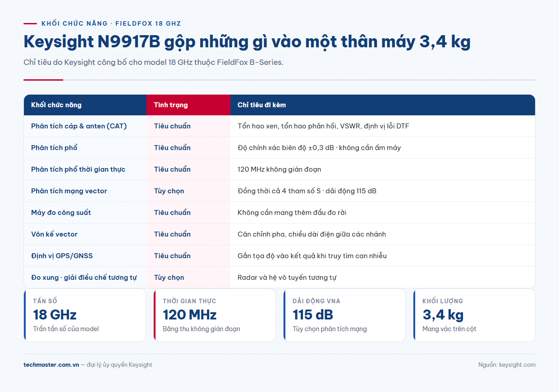Click row label 'Vôn kế vector'
The width and height of the screenshot is (559, 392).
point(54,234)
